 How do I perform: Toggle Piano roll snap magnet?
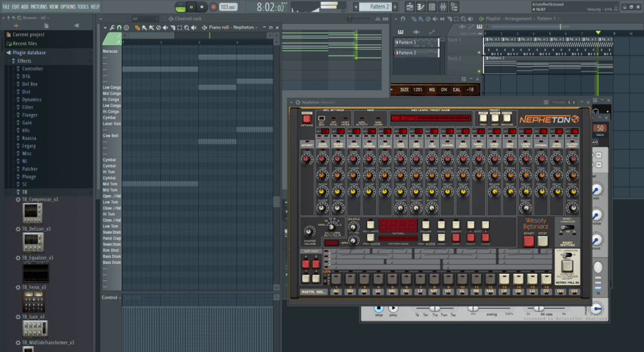pos(119,27)
